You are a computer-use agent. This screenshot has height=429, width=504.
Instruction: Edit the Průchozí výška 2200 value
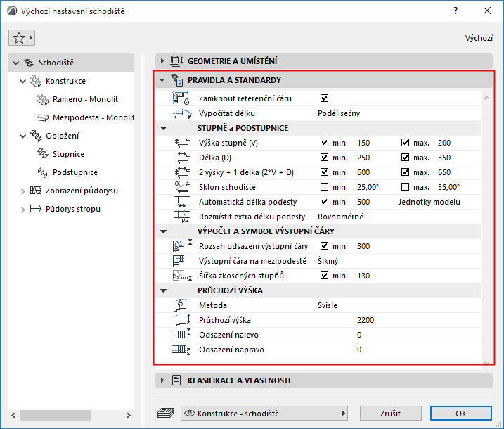[366, 320]
